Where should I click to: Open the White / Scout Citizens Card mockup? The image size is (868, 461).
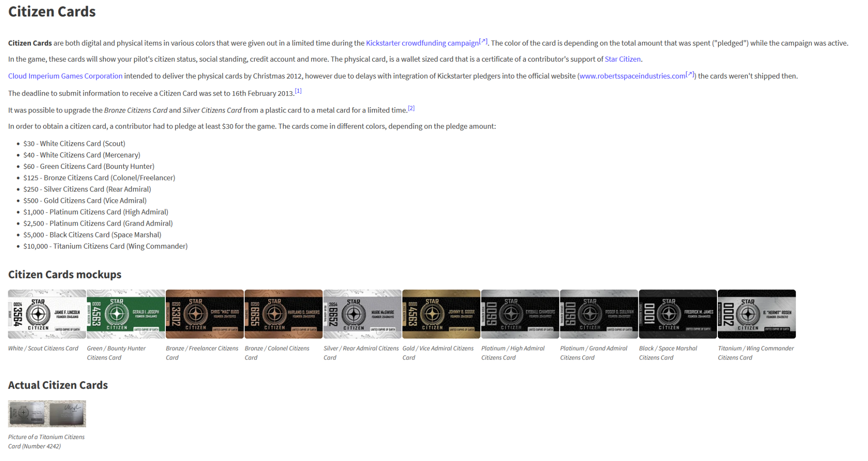(47, 314)
